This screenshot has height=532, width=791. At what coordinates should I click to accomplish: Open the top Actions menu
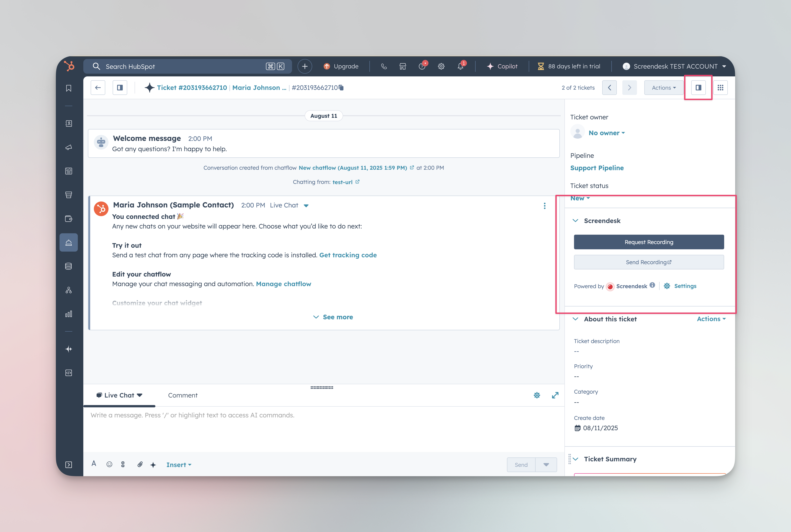[663, 88]
